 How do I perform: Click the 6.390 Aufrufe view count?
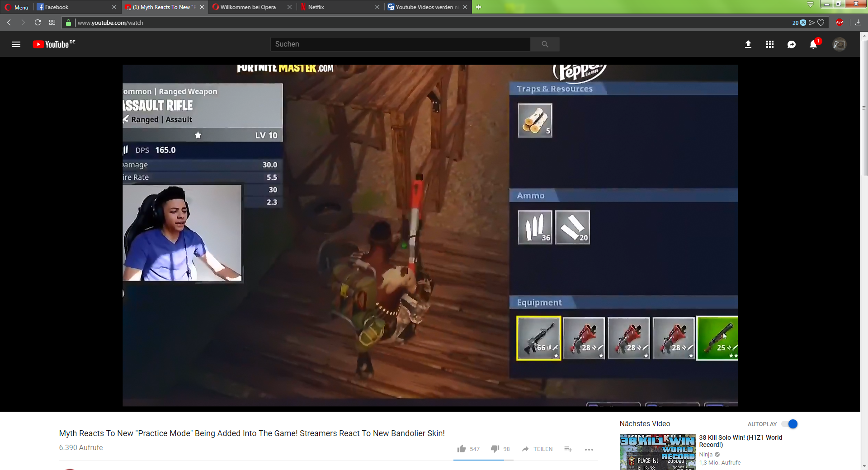(x=81, y=447)
